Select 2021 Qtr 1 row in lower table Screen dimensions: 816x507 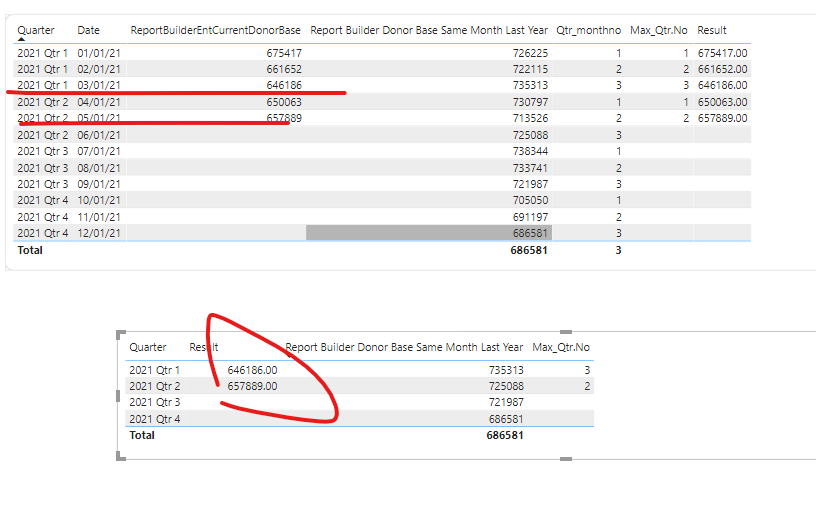click(359, 370)
